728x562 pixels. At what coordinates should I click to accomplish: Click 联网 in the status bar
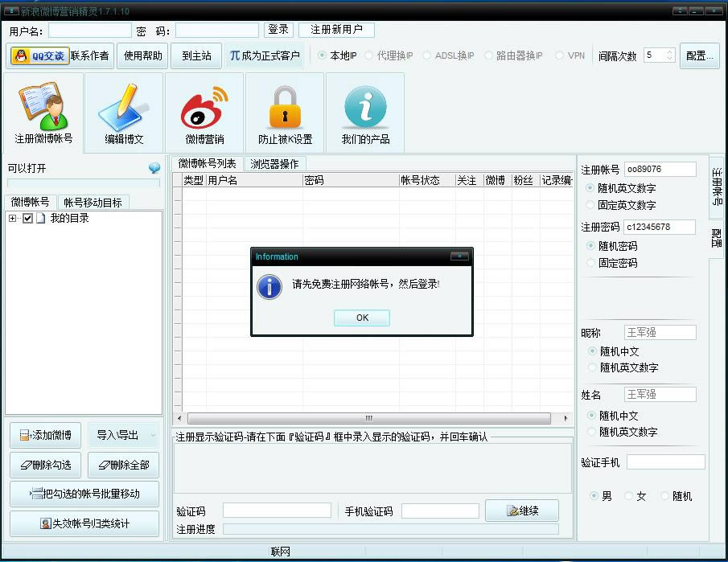pyautogui.click(x=281, y=552)
